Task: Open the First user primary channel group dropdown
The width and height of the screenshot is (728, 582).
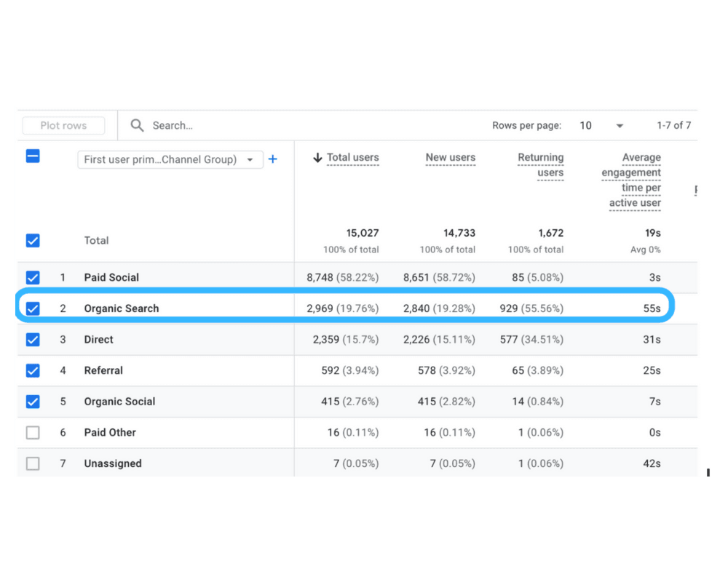Action: 170,159
